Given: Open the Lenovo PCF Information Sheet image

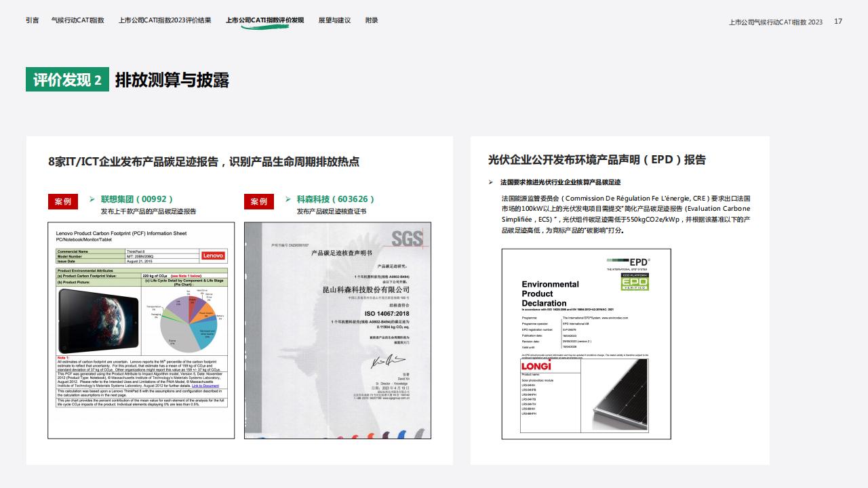Looking at the screenshot, I should [x=141, y=330].
